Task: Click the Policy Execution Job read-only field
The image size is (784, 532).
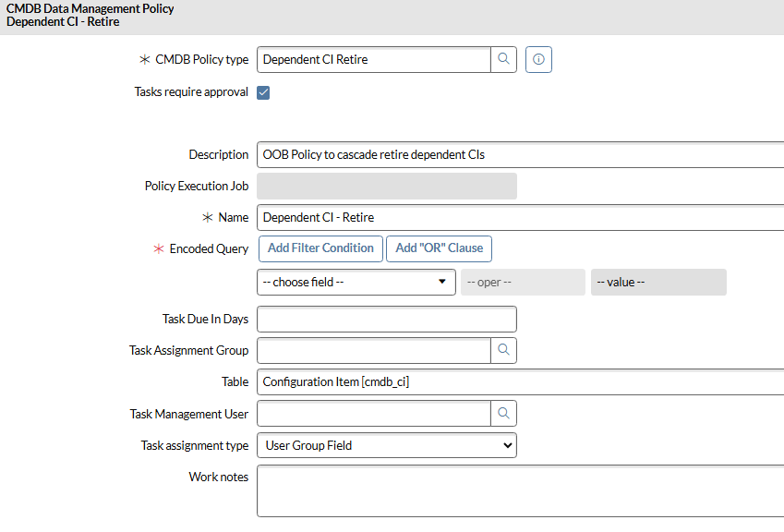Action: coord(387,186)
